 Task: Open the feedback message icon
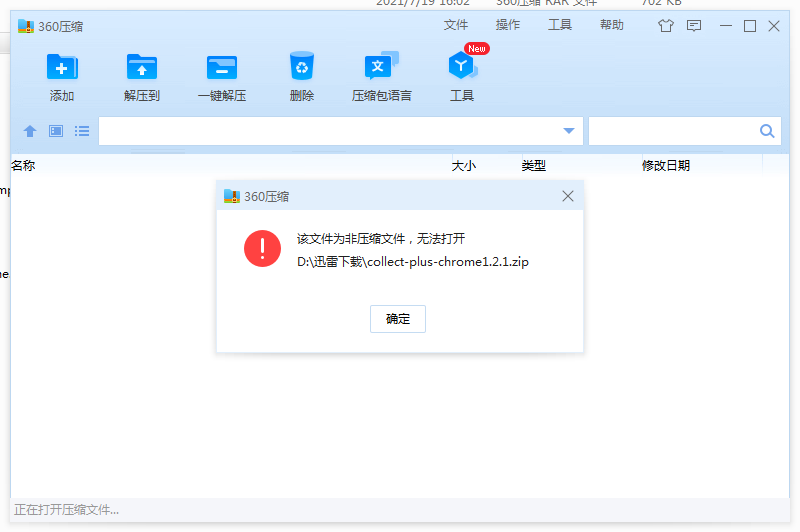pyautogui.click(x=694, y=26)
